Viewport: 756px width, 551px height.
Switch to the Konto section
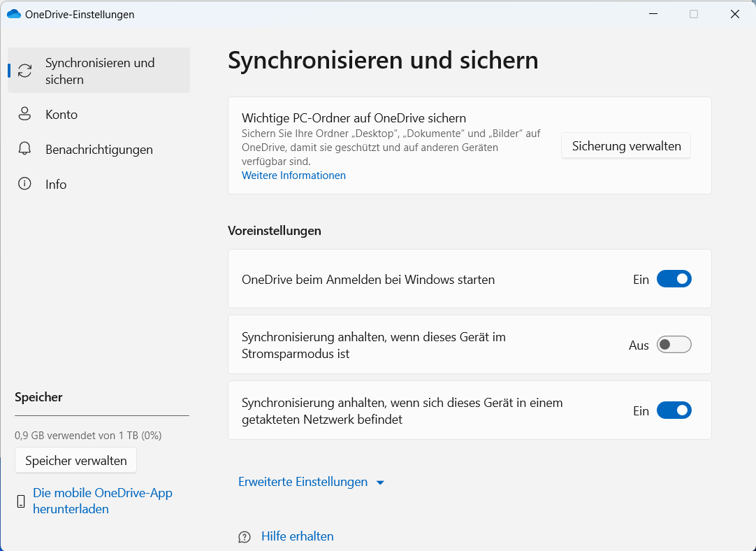60,114
